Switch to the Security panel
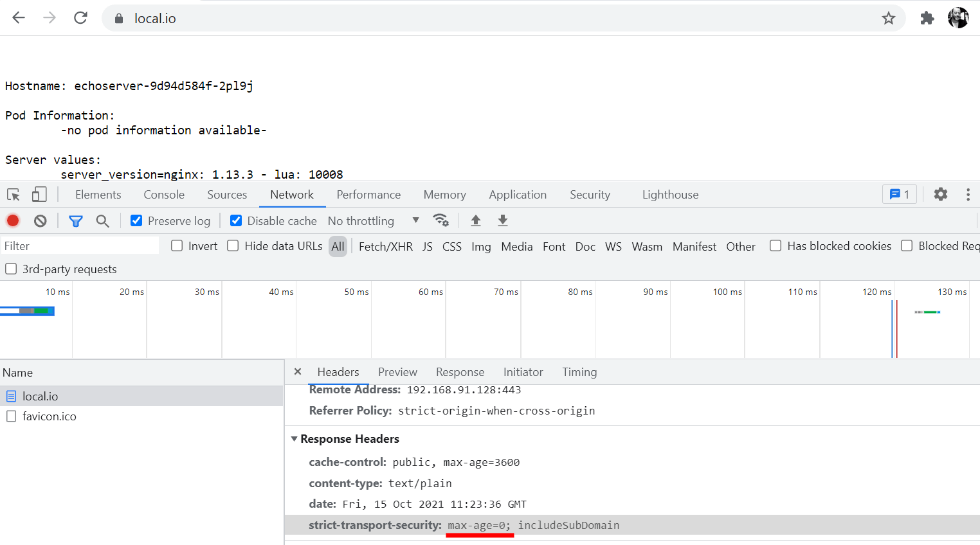 pyautogui.click(x=590, y=194)
